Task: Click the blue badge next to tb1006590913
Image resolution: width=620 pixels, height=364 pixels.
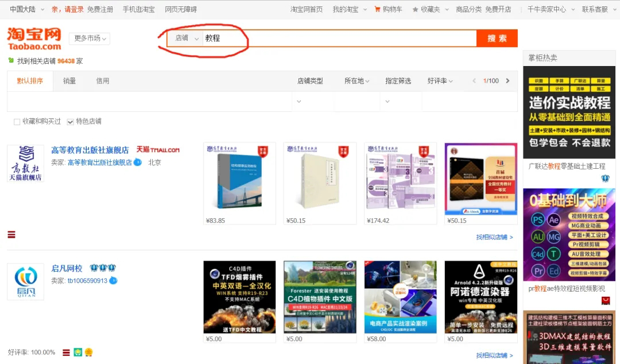Action: (x=113, y=281)
